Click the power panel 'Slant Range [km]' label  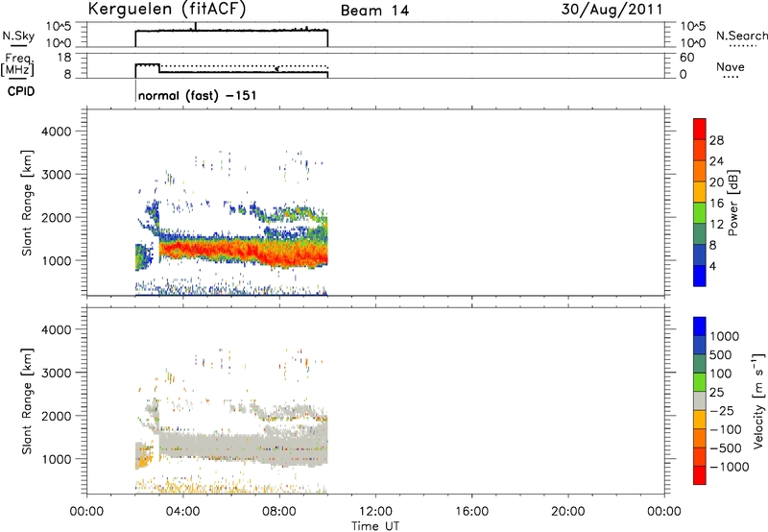(27, 203)
